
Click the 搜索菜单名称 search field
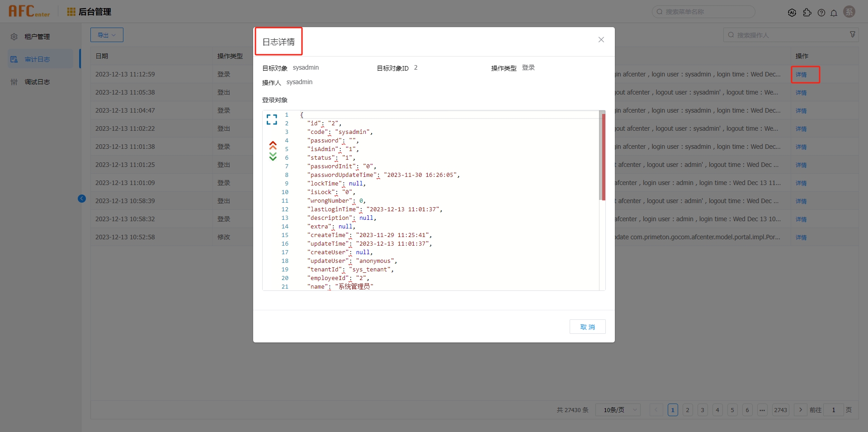tap(703, 12)
